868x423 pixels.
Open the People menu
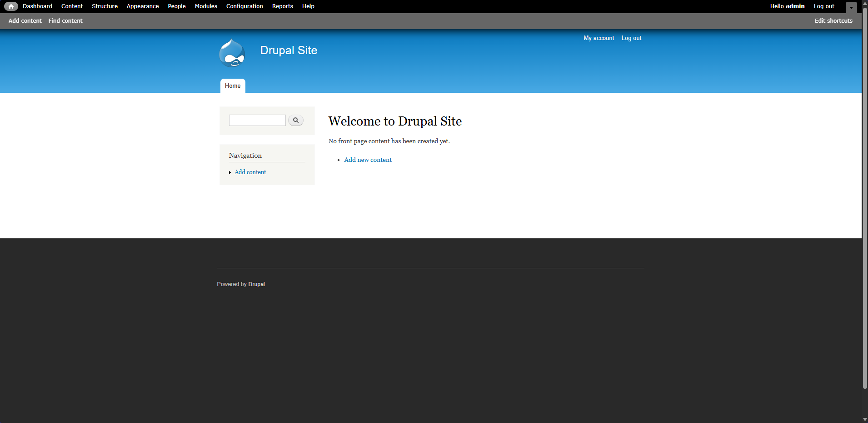tap(177, 6)
